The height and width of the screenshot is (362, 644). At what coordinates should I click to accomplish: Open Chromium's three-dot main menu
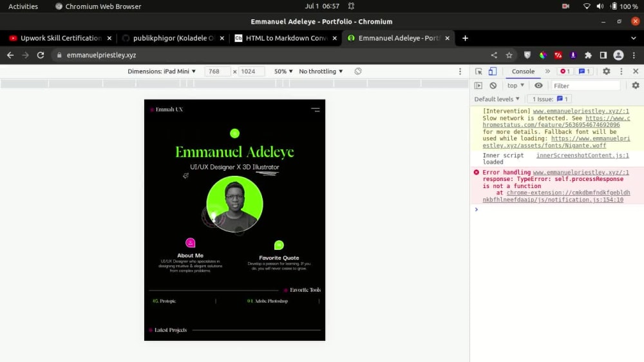pyautogui.click(x=634, y=55)
